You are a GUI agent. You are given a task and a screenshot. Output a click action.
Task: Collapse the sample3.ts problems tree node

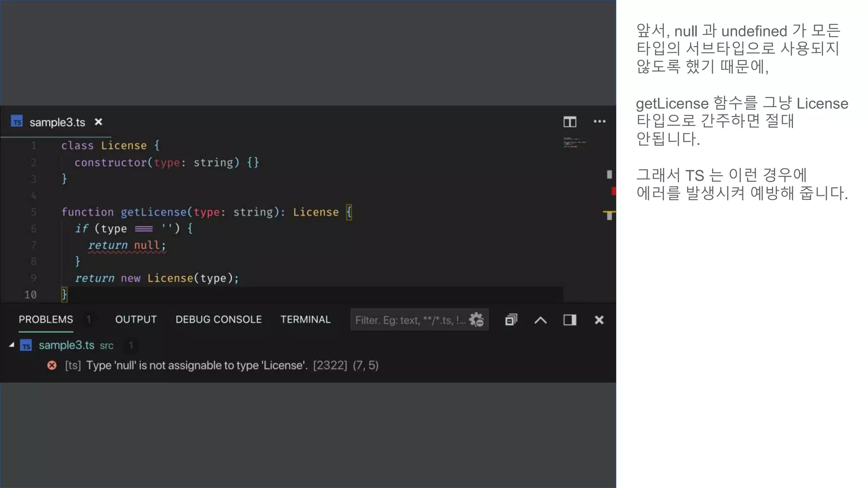pos(11,345)
